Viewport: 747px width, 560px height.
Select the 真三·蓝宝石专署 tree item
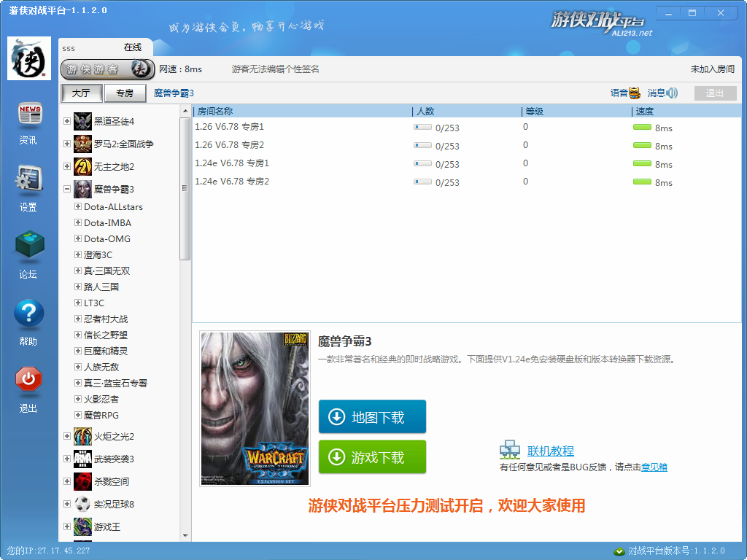pos(116,383)
